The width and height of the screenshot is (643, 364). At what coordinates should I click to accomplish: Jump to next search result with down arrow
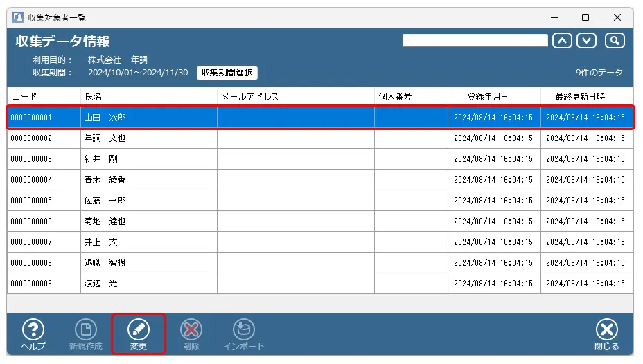(587, 40)
